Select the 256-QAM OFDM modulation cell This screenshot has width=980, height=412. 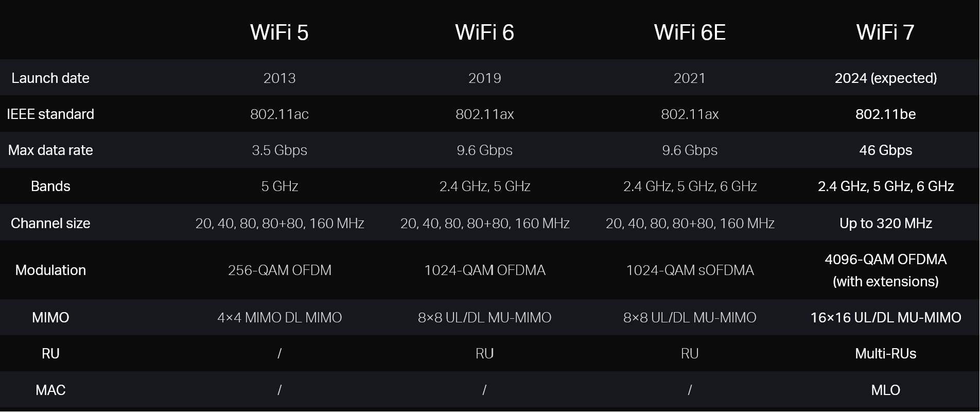tap(279, 270)
